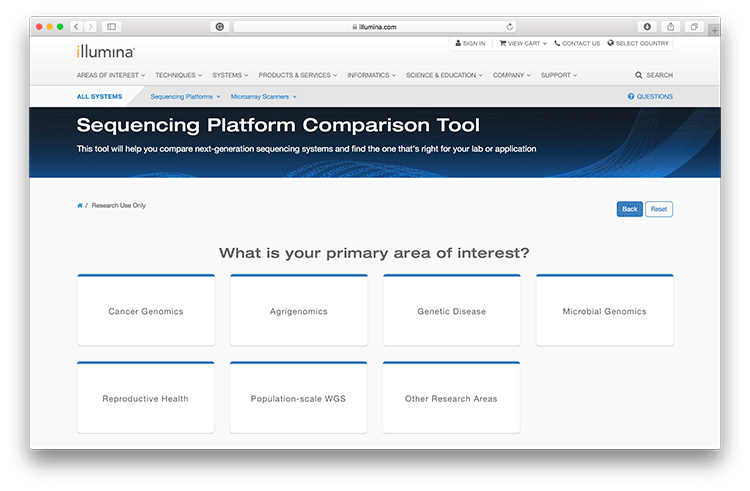
Task: Click the home breadcrumb icon
Action: (x=80, y=206)
